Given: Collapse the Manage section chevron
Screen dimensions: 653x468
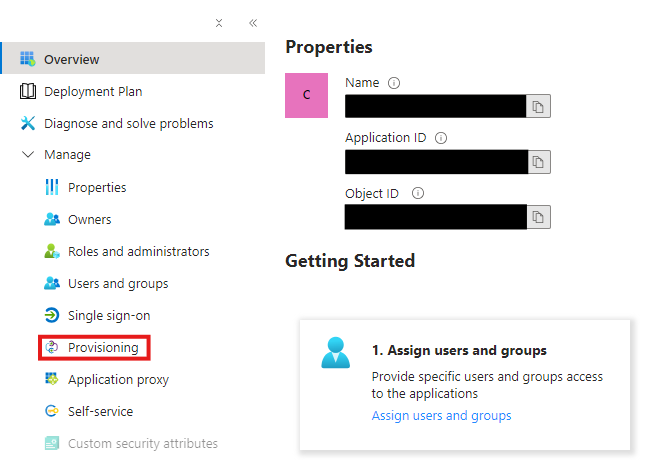Looking at the screenshot, I should pyautogui.click(x=28, y=154).
